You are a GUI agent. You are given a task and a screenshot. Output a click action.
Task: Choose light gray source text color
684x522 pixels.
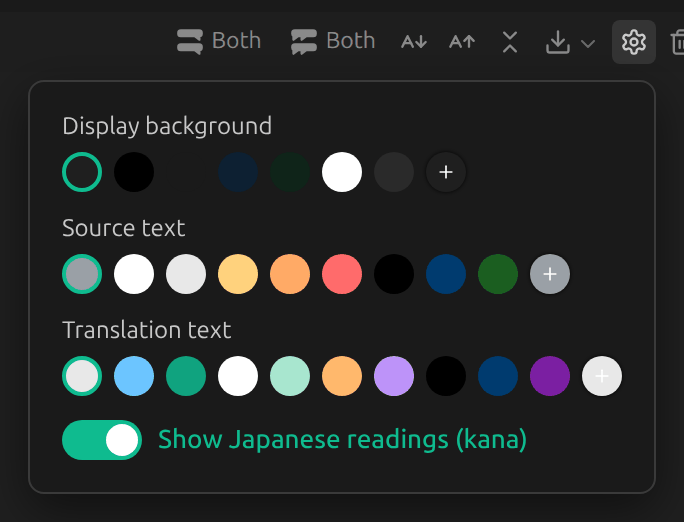point(186,274)
